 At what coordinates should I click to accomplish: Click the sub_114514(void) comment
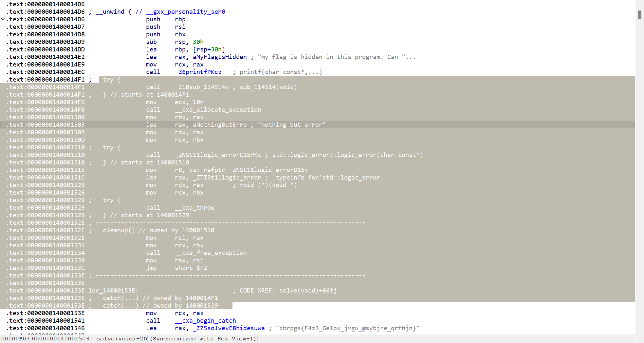pos(268,87)
